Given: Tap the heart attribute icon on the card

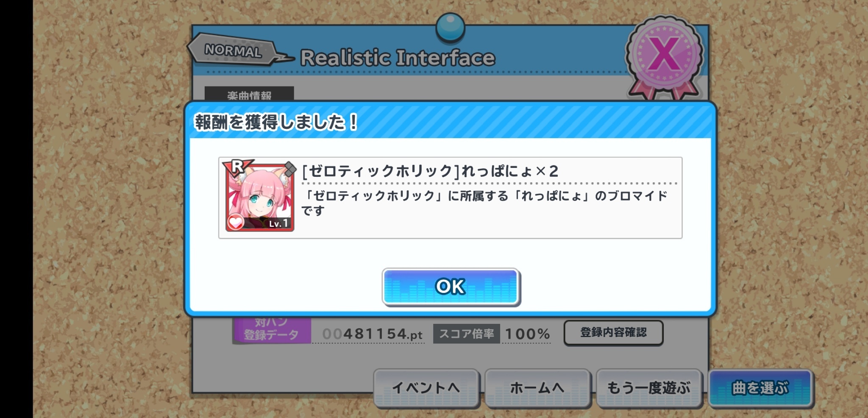Looking at the screenshot, I should click(x=236, y=222).
